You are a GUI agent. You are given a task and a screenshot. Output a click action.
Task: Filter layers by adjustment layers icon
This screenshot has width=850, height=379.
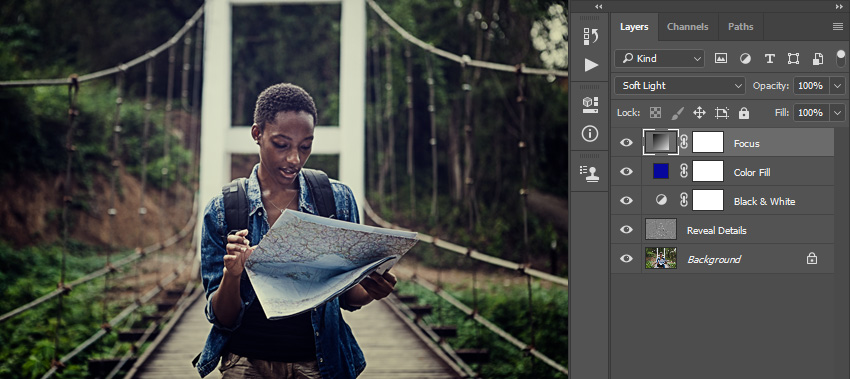coord(745,59)
